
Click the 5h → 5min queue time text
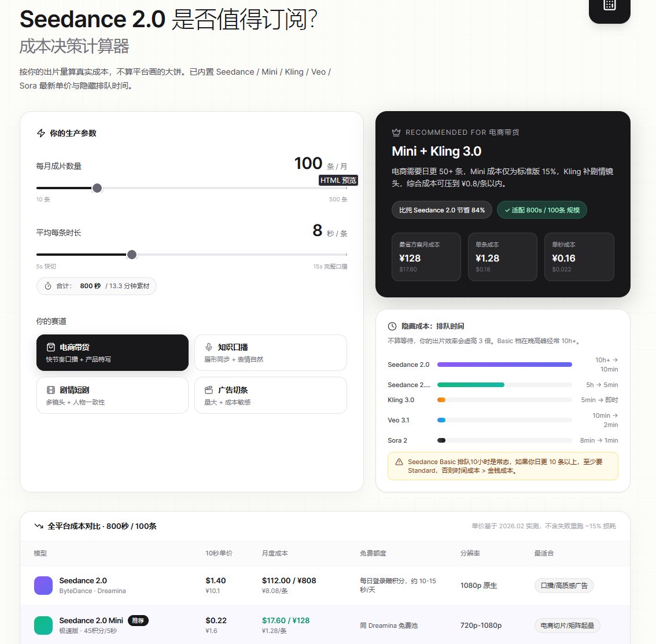(x=602, y=385)
